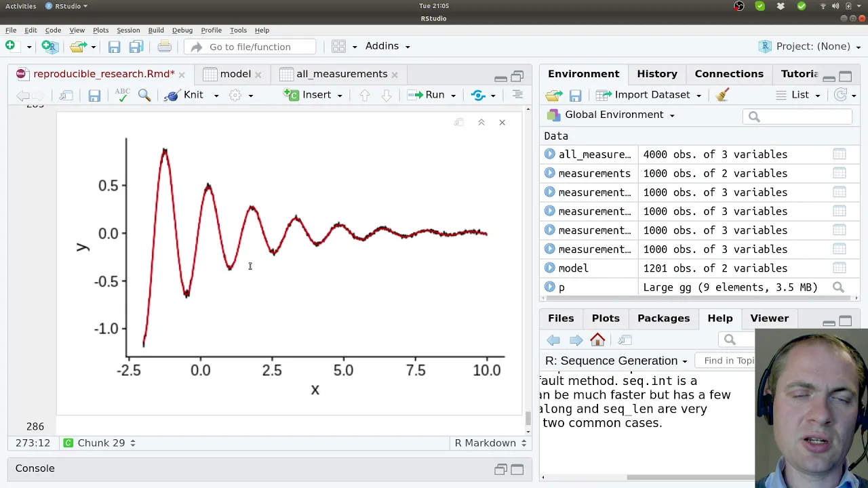Open the File menu
Viewport: 868px width, 488px height.
point(11,30)
